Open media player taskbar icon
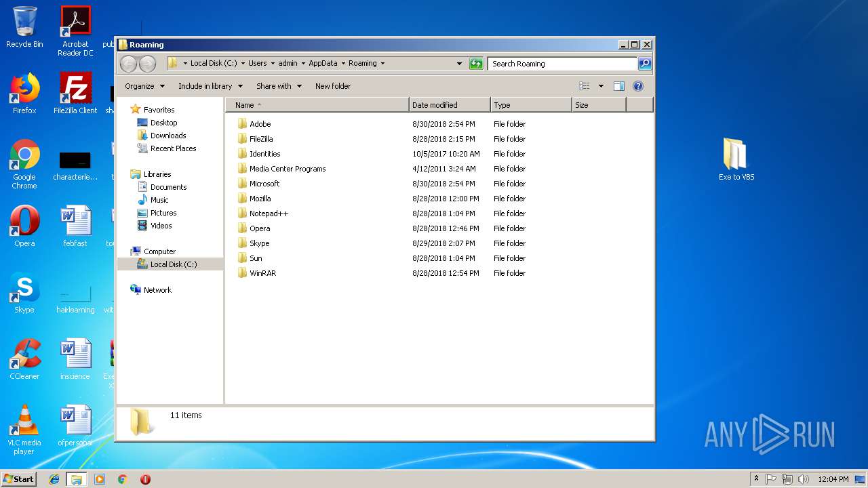 tap(100, 479)
